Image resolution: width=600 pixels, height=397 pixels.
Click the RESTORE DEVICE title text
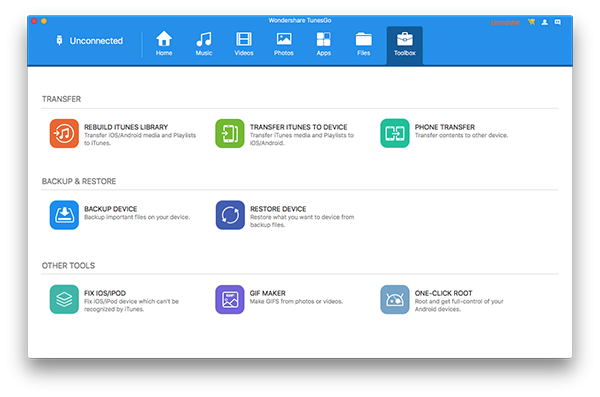pos(278,209)
